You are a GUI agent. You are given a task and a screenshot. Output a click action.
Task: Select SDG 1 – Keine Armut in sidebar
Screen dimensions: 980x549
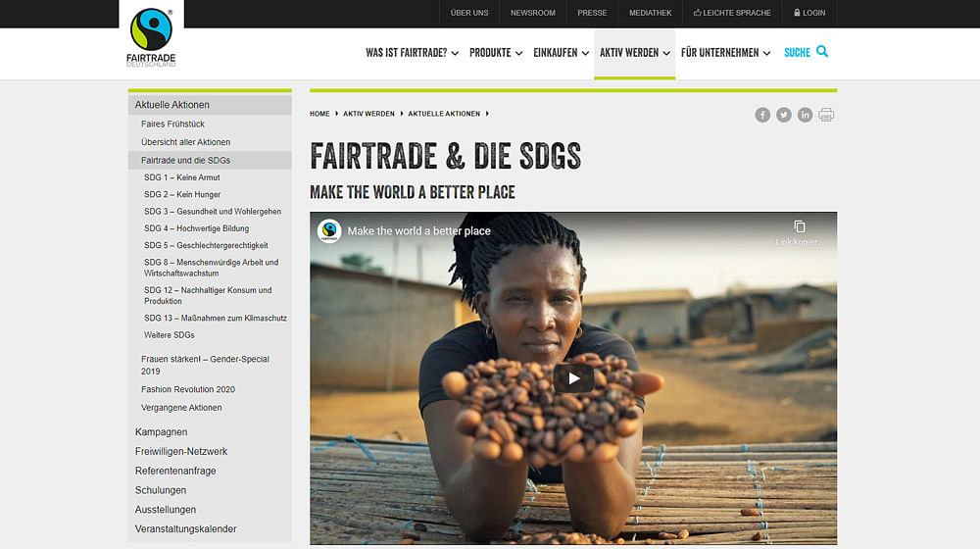point(182,177)
